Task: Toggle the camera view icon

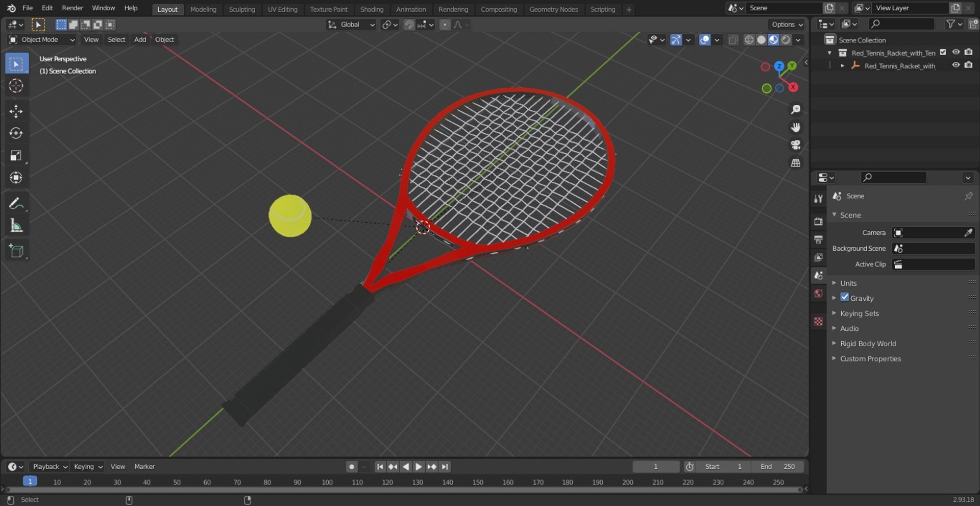Action: pyautogui.click(x=795, y=145)
